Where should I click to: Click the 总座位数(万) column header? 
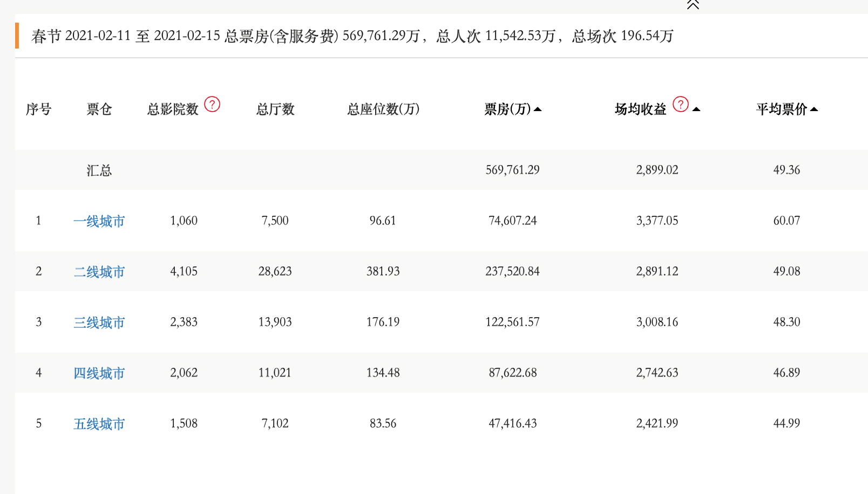coord(383,109)
